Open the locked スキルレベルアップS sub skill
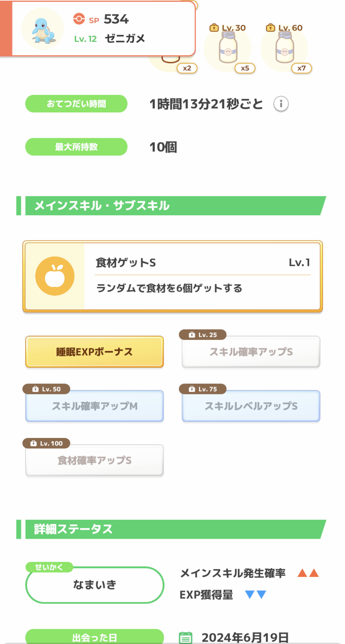The height and width of the screenshot is (644, 345). click(251, 406)
